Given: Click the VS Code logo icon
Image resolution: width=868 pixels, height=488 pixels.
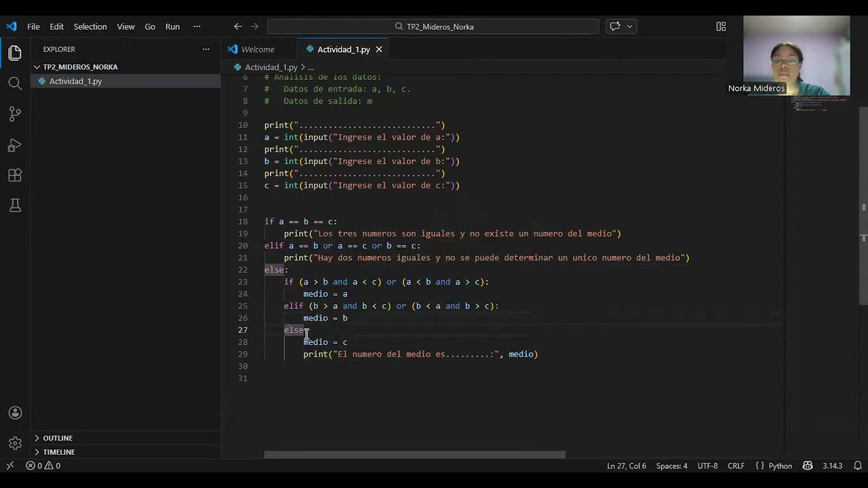Looking at the screenshot, I should point(12,26).
